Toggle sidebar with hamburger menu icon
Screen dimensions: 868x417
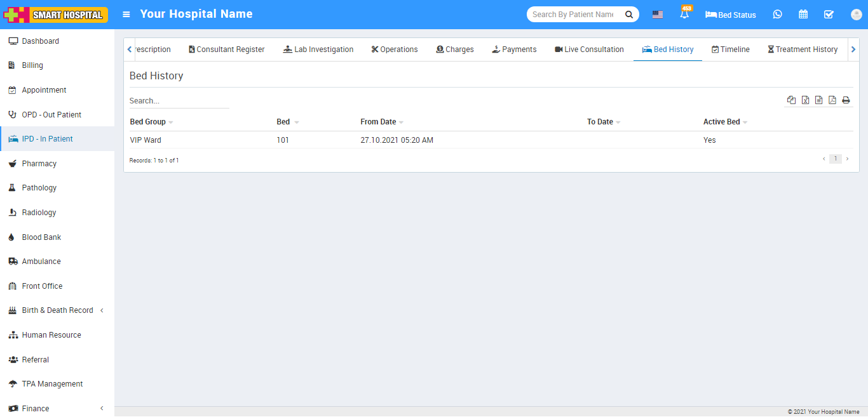[x=126, y=15]
